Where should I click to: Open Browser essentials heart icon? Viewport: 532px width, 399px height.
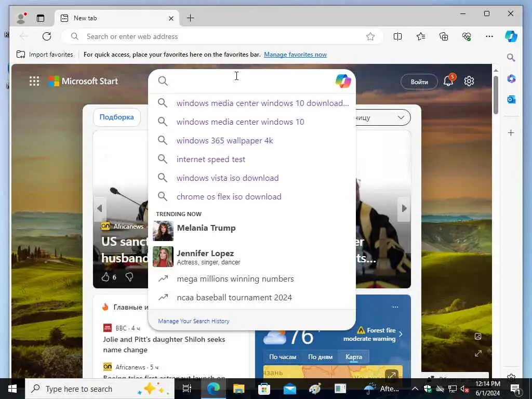click(x=467, y=36)
